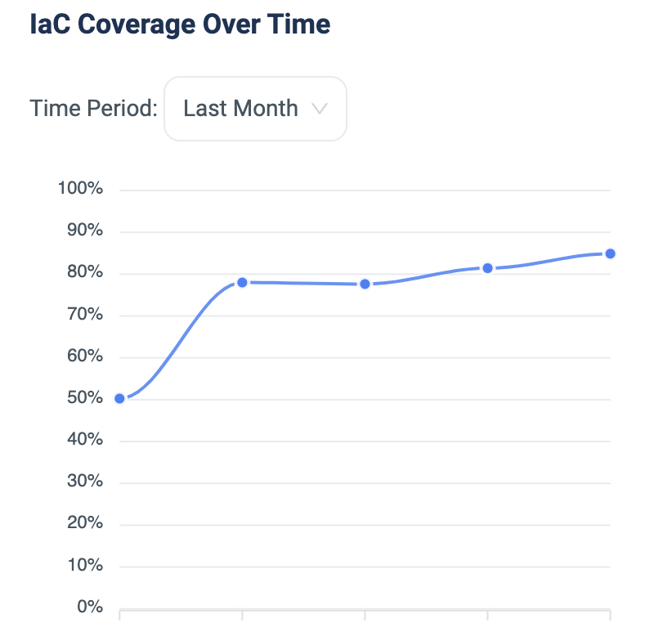Viewport: 672px width, 623px height.
Task: Click the 90% y-axis label
Action: tap(84, 231)
